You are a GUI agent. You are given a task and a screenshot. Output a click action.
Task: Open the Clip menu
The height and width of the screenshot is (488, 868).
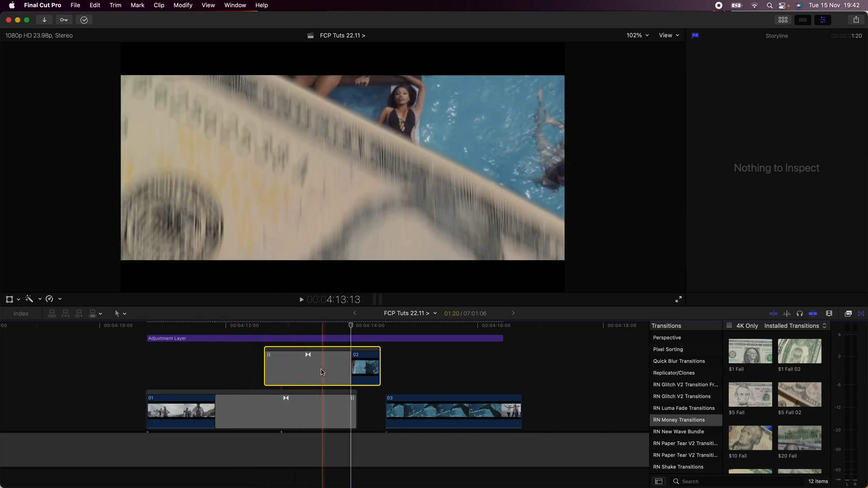(159, 5)
